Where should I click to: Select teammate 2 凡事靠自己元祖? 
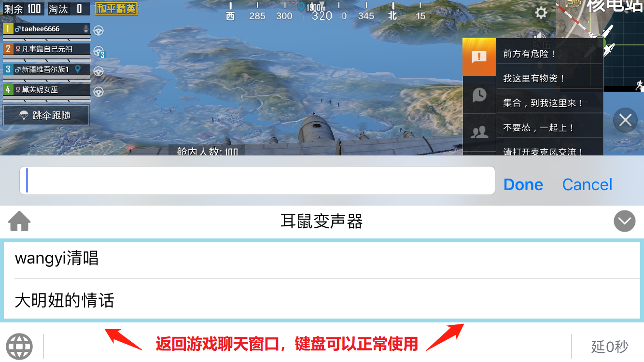[47, 49]
